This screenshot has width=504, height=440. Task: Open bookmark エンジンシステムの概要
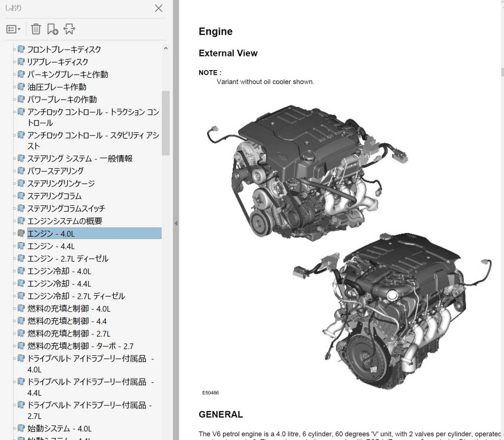coord(65,221)
